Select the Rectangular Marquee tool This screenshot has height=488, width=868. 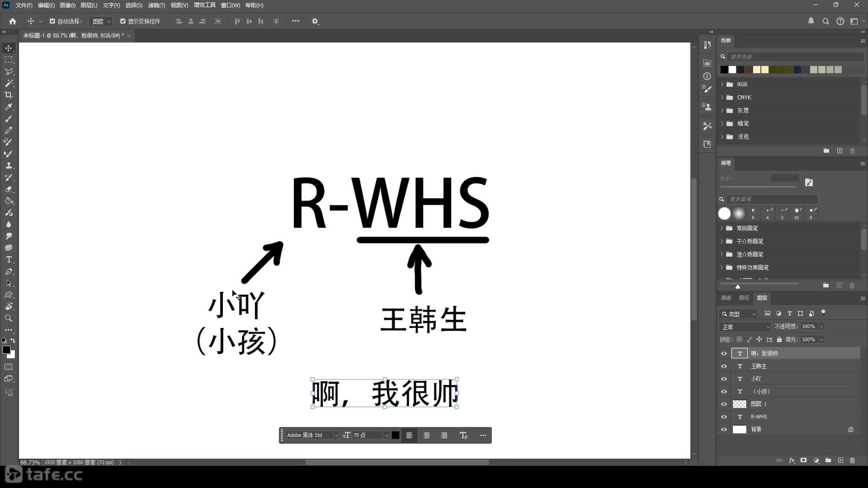9,60
